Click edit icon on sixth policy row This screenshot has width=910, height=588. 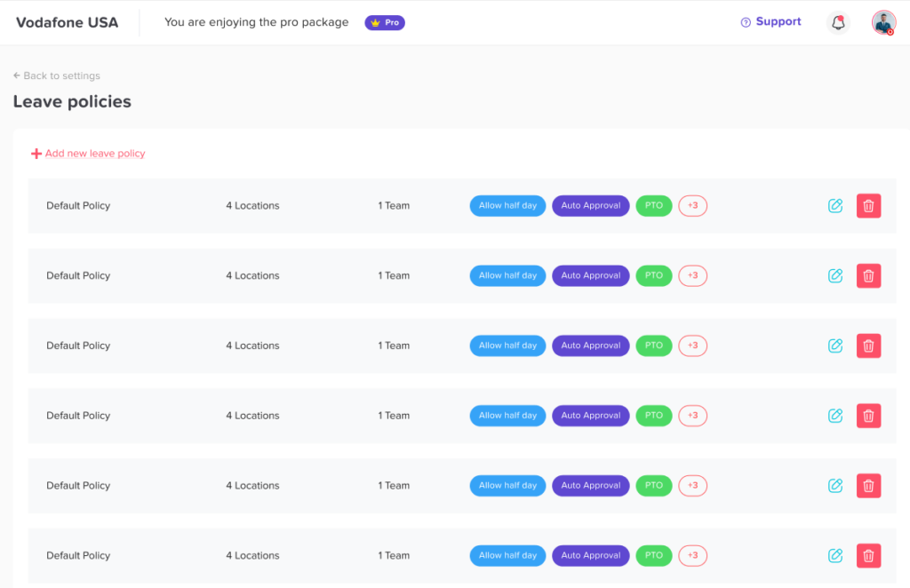pos(834,556)
